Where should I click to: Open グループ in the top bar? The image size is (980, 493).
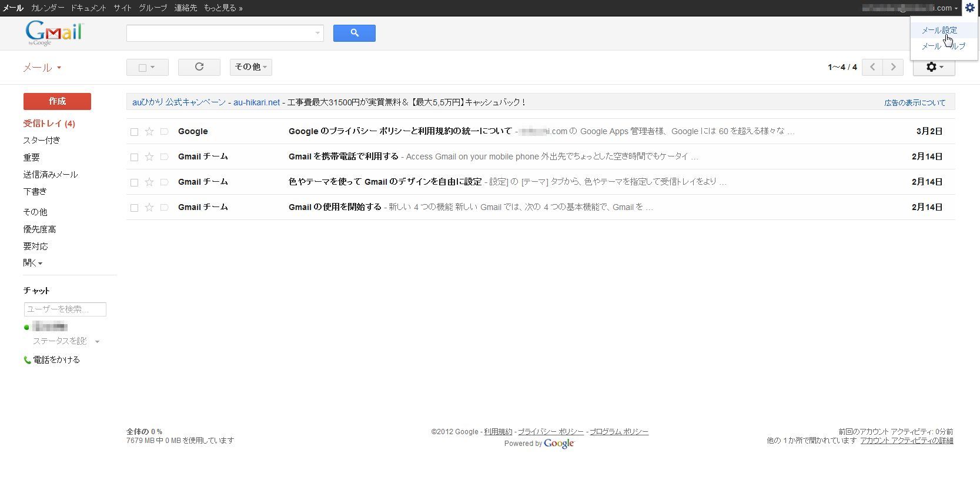153,8
